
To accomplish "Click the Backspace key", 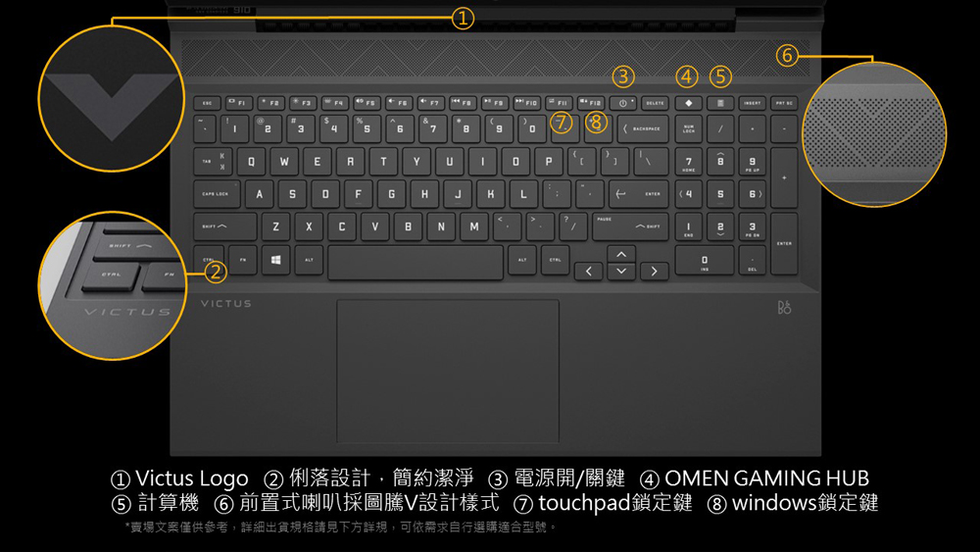I will (x=643, y=128).
